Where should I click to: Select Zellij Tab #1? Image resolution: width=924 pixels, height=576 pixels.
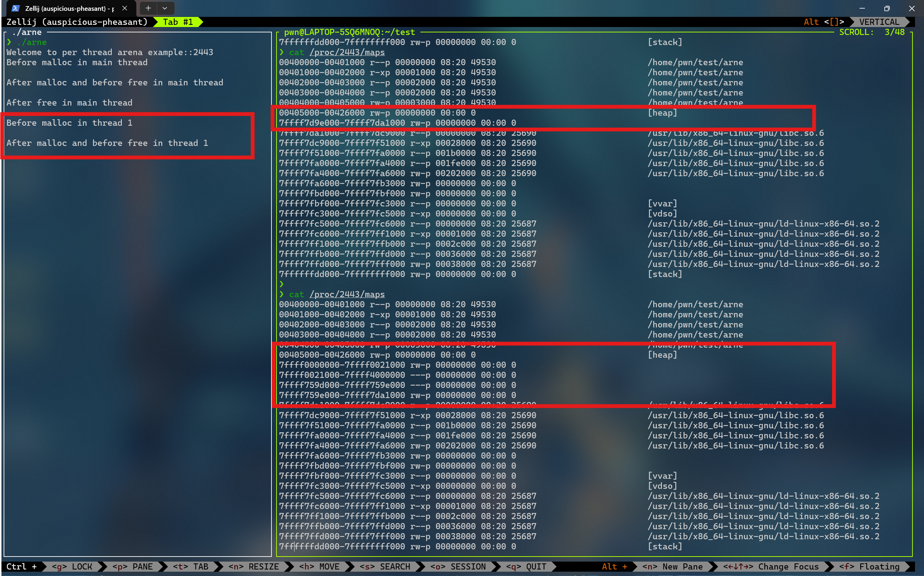(178, 22)
